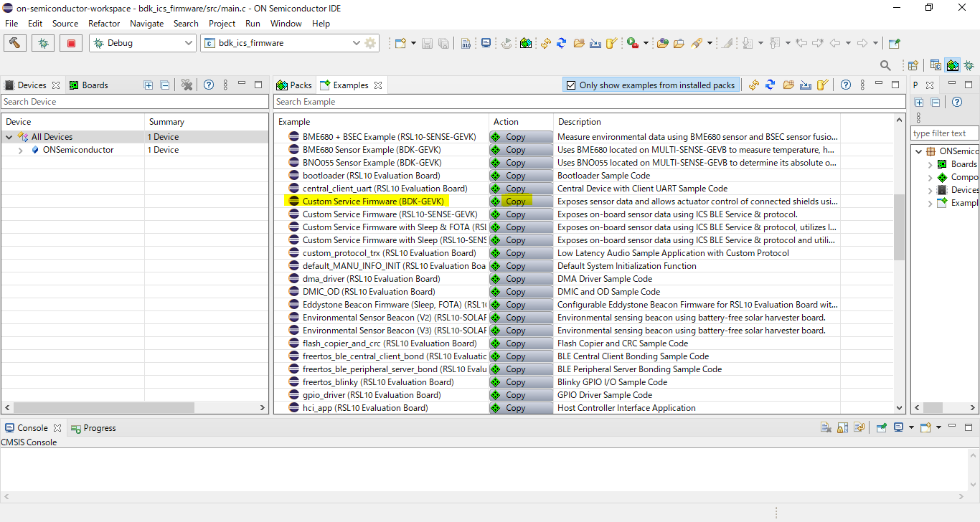This screenshot has height=522, width=980.
Task: Click the search magnifier icon
Action: pyautogui.click(x=885, y=65)
